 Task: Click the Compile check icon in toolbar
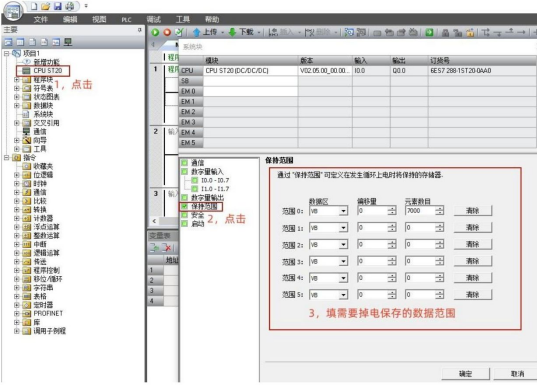click(179, 32)
